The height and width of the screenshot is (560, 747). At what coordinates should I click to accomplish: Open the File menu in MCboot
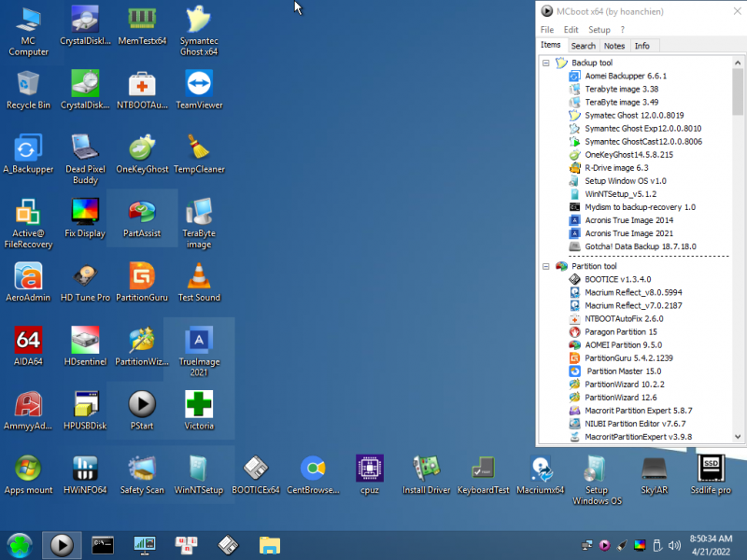(x=547, y=30)
